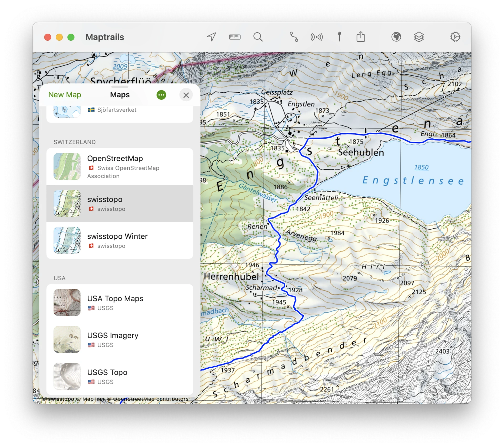Image resolution: width=504 pixels, height=447 pixels.
Task: Click the waypoint pin icon
Action: (339, 37)
